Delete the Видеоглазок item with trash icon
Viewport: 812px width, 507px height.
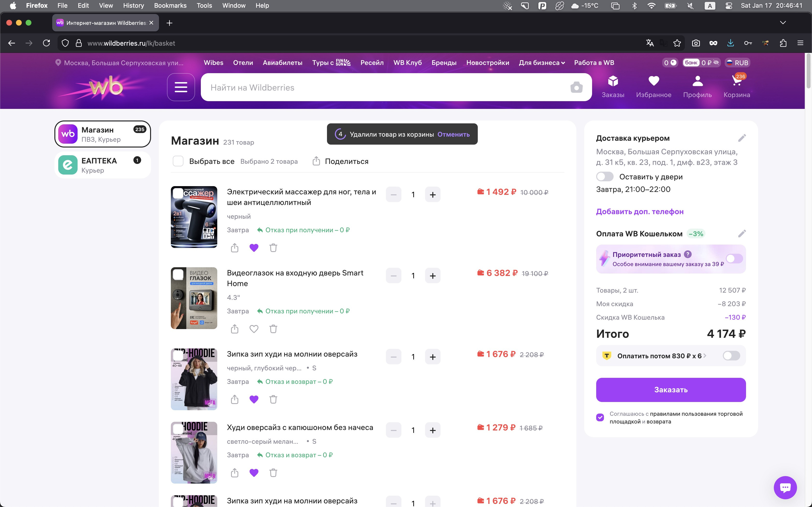(273, 329)
